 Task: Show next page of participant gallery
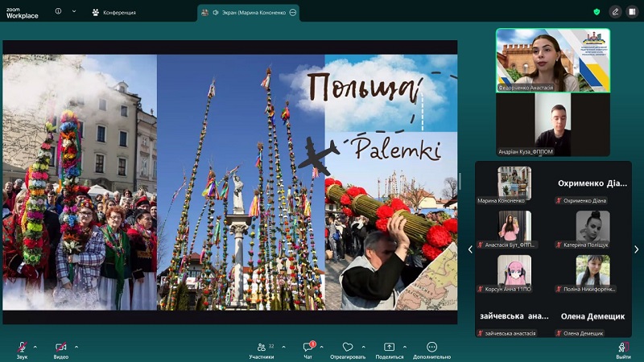(x=636, y=249)
